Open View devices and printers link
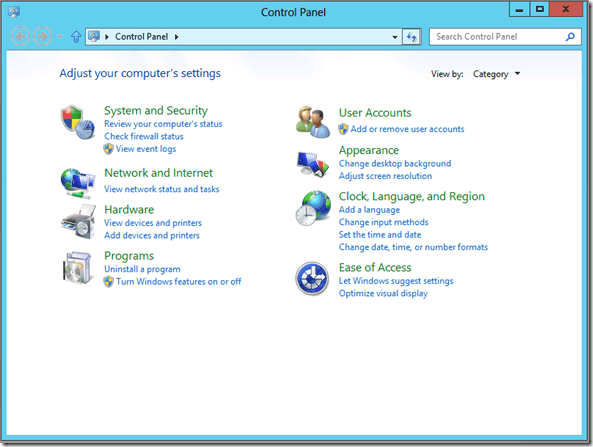 pos(153,223)
